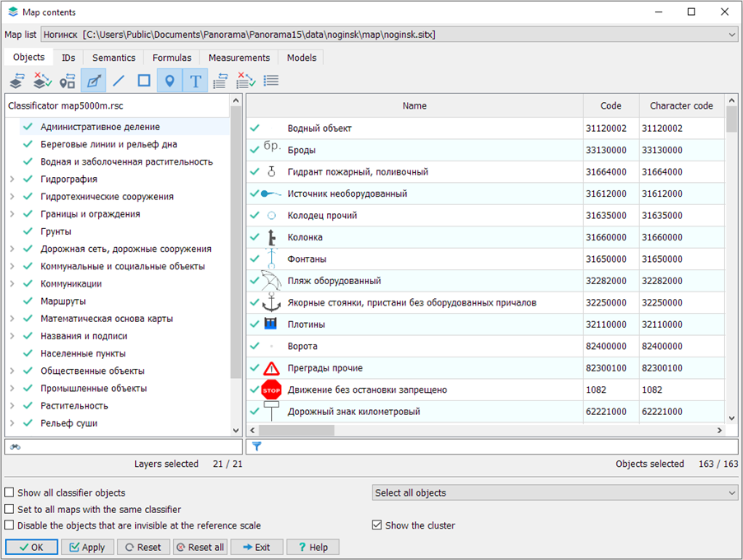
Task: Expand the Гидрография layer tree node
Action: pyautogui.click(x=12, y=180)
